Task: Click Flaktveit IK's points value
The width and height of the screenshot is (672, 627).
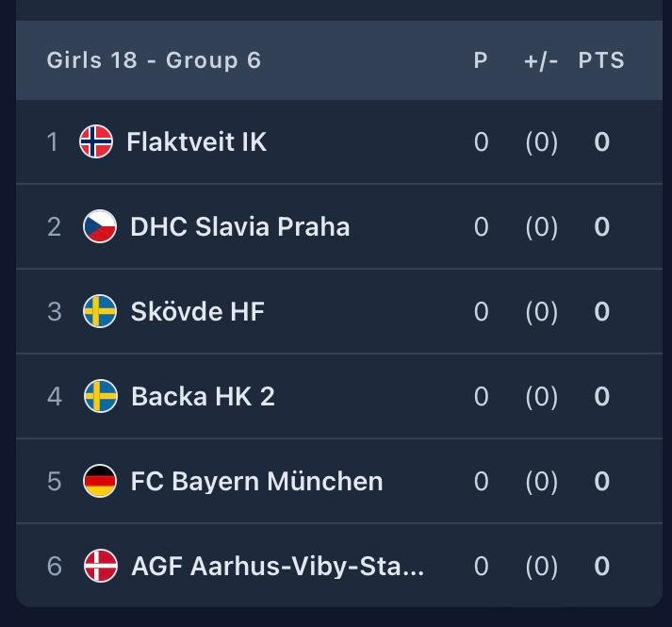Action: coord(601,141)
